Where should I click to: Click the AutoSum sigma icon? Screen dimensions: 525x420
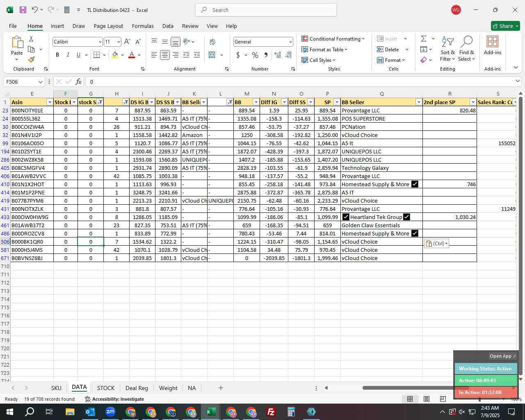pyautogui.click(x=424, y=39)
